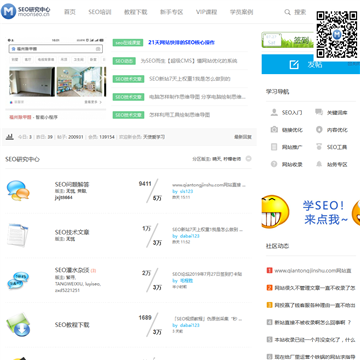Open the 链接优化 navigation link
Screen dimensions: 360x360
(x=292, y=130)
